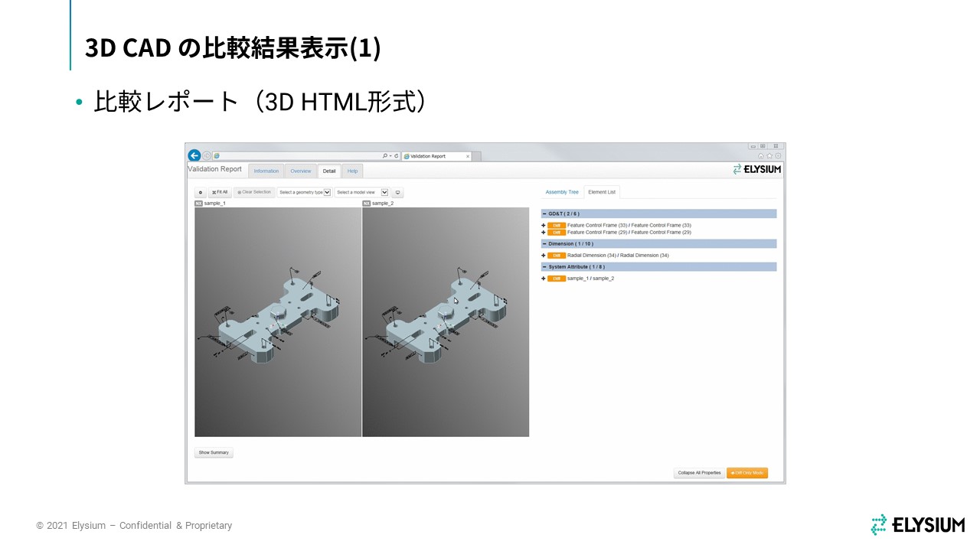980x551 pixels.
Task: Expand the Feature Control Frame (33) row
Action: click(x=544, y=226)
